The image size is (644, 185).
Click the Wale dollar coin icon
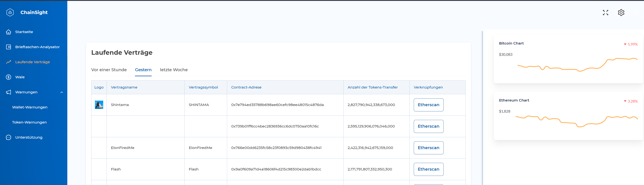pyautogui.click(x=9, y=77)
